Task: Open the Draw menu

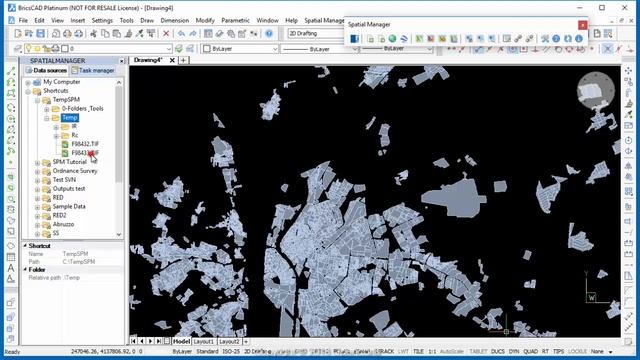Action: [x=147, y=20]
